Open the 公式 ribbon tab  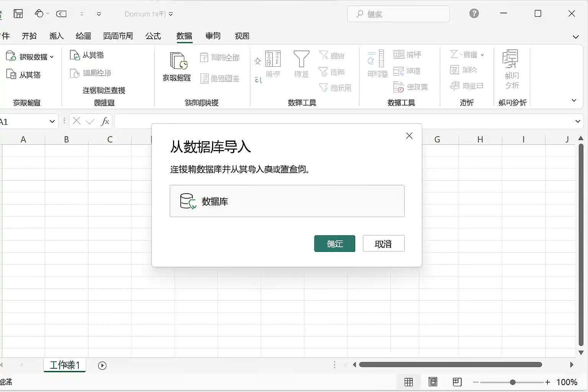[x=153, y=36]
